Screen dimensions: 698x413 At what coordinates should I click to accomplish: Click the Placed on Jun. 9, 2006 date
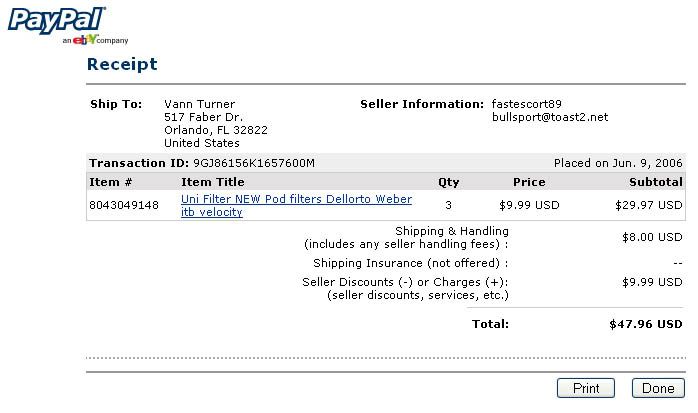pos(617,163)
